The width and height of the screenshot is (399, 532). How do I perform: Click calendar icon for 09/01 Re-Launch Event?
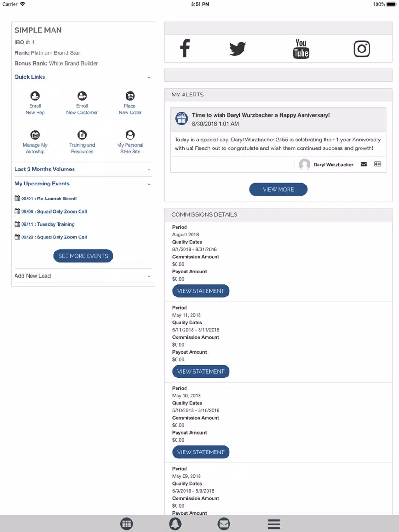[17, 198]
